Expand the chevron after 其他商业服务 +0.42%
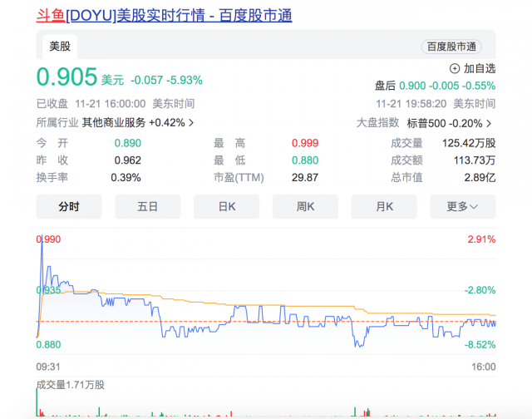The width and height of the screenshot is (532, 419). (191, 122)
